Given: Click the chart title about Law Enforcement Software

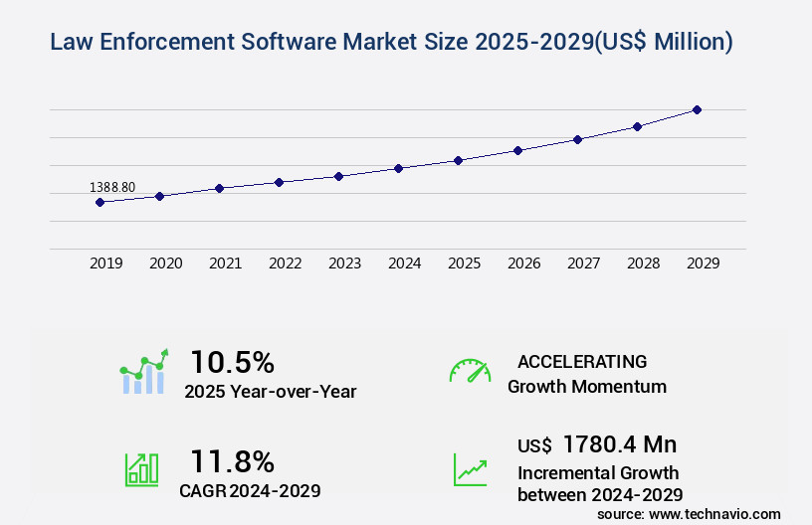Looking at the screenshot, I should pyautogui.click(x=392, y=42).
